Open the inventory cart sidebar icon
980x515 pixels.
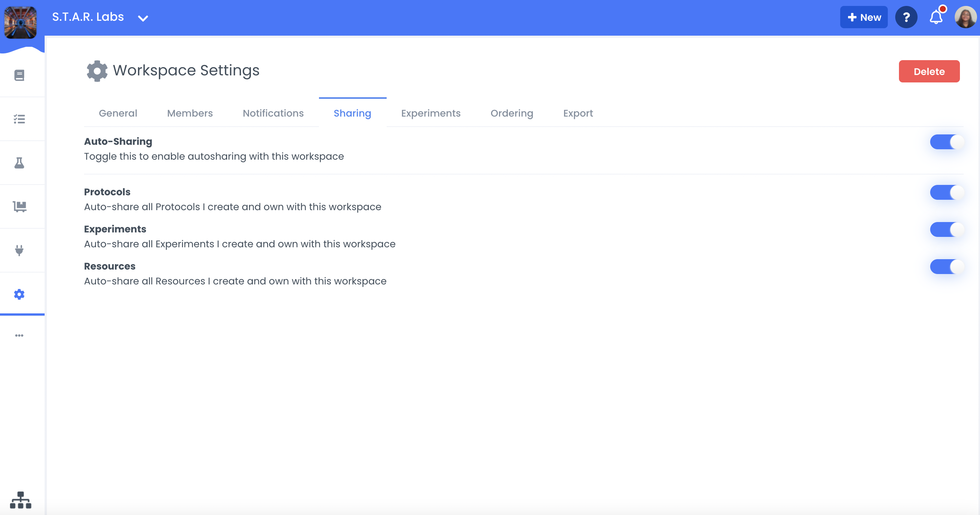19,206
